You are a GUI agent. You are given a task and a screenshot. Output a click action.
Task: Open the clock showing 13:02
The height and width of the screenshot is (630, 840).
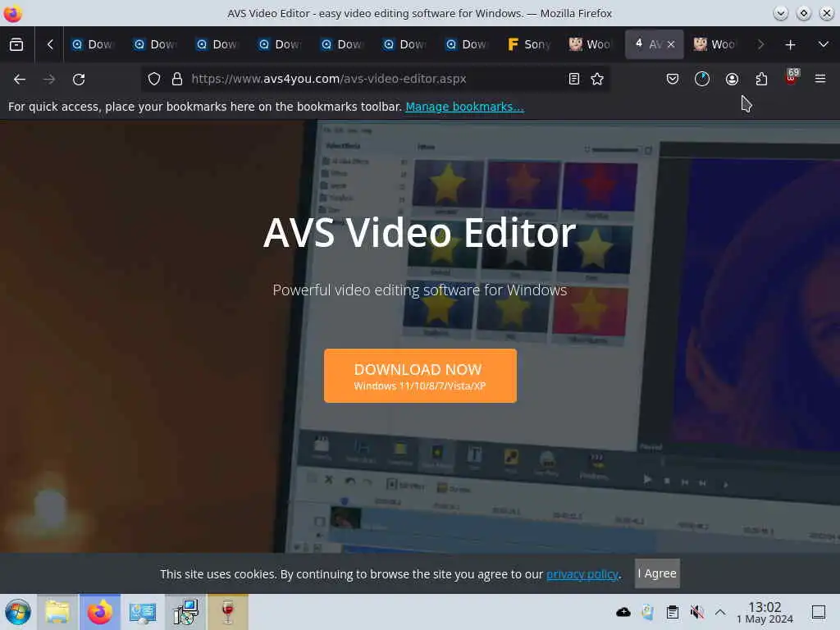point(765,612)
